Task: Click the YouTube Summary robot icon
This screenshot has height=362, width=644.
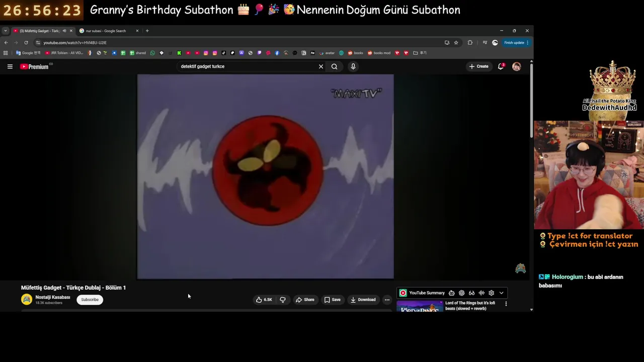Action: tap(451, 293)
